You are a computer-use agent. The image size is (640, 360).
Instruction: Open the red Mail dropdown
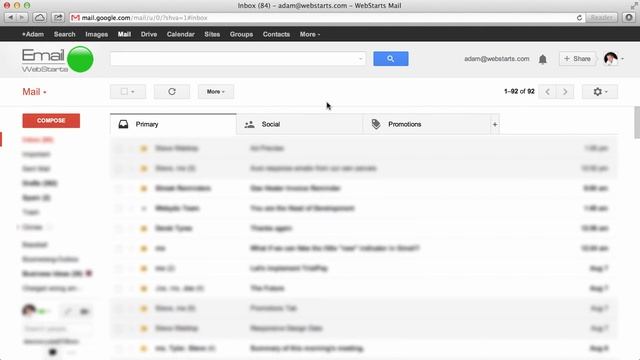34,92
